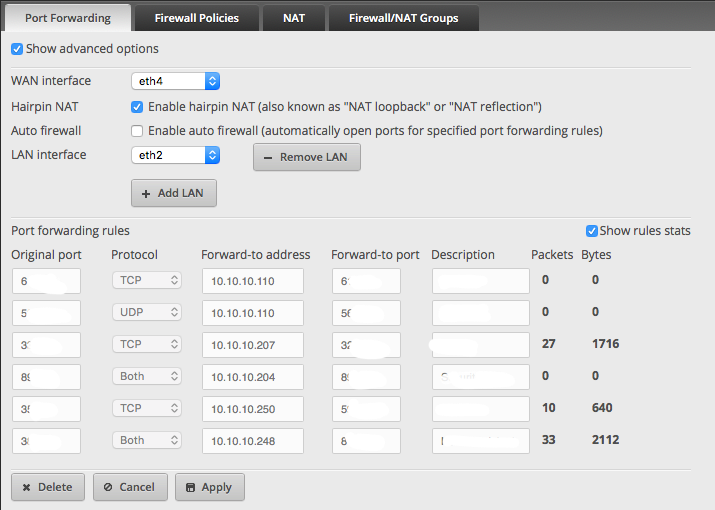Switch to Firewall Policies tab
This screenshot has height=510, width=715.
[197, 18]
